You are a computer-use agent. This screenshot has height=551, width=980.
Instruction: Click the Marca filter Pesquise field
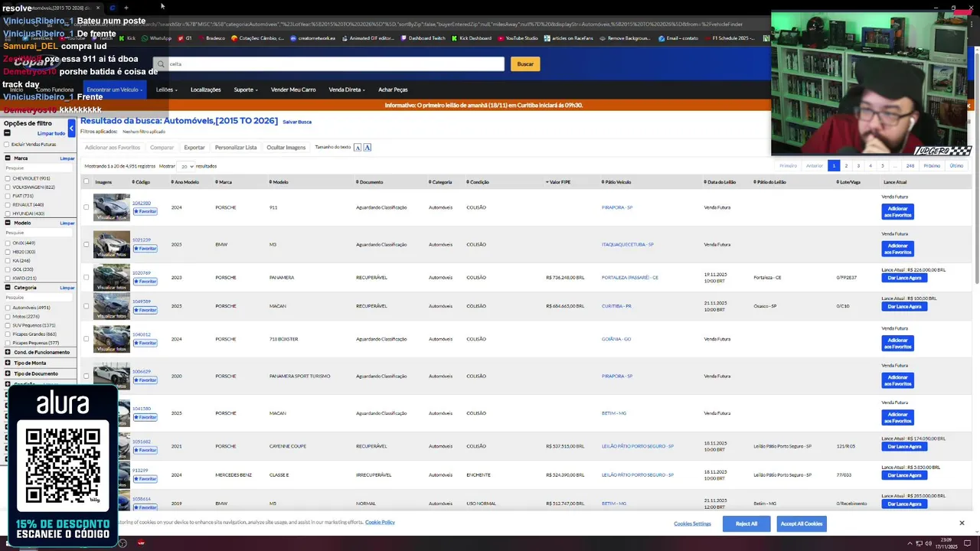[x=38, y=168]
